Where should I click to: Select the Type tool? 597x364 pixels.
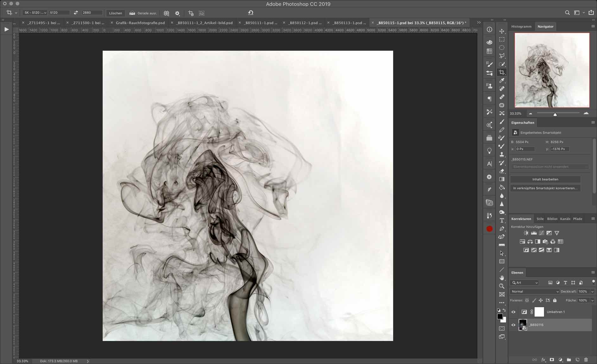click(502, 220)
